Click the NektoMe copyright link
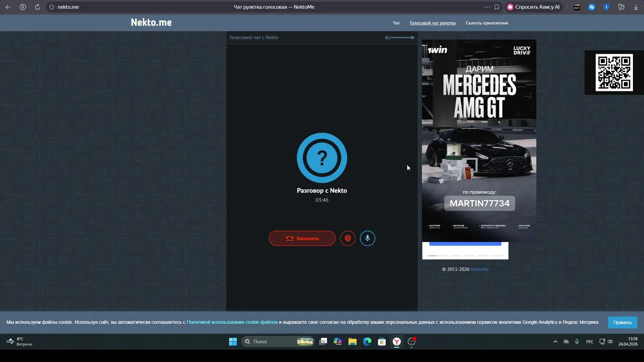644x362 pixels. coord(479,269)
